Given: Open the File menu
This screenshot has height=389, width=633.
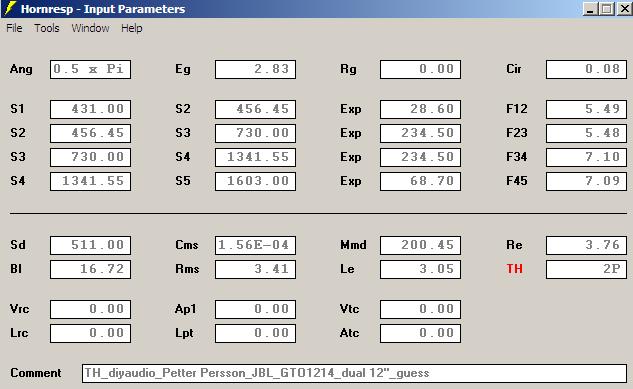Looking at the screenshot, I should tap(14, 28).
